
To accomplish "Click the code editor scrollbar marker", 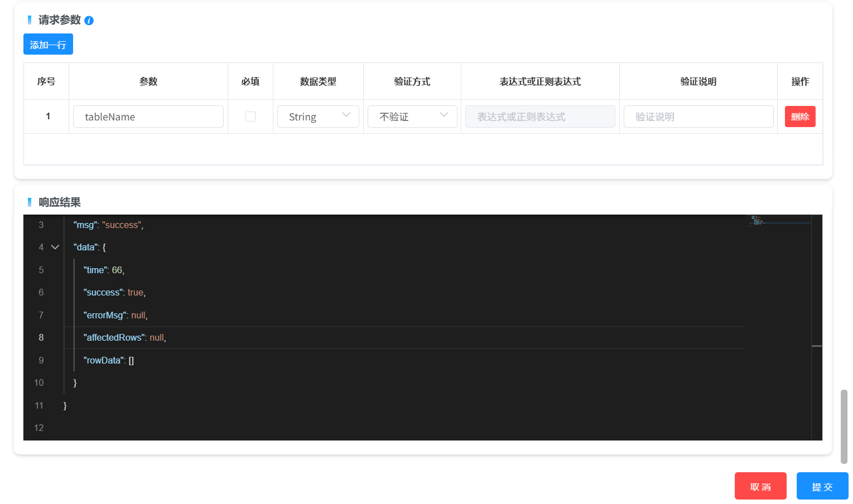I will click(816, 346).
